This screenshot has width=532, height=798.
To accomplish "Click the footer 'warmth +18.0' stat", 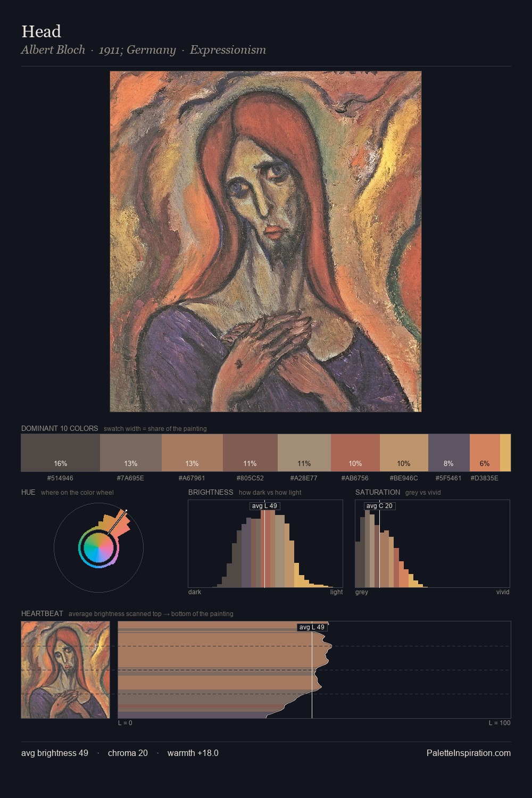I will click(193, 753).
